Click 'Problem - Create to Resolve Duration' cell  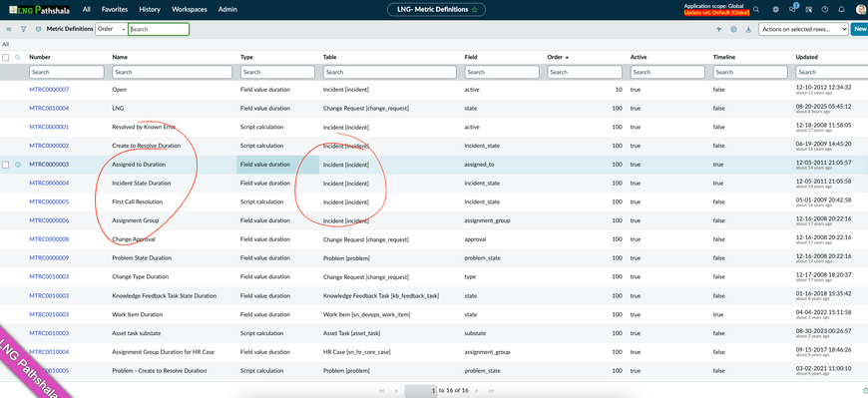pos(160,371)
